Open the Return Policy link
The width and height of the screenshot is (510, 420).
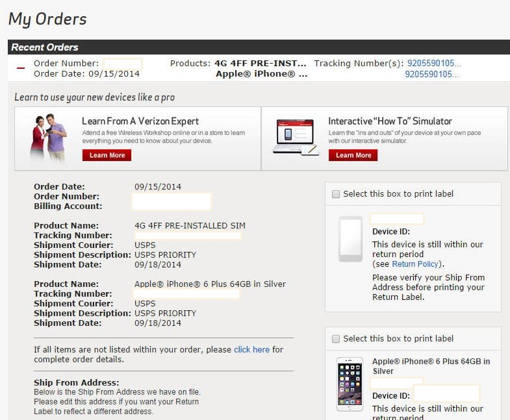click(x=415, y=264)
